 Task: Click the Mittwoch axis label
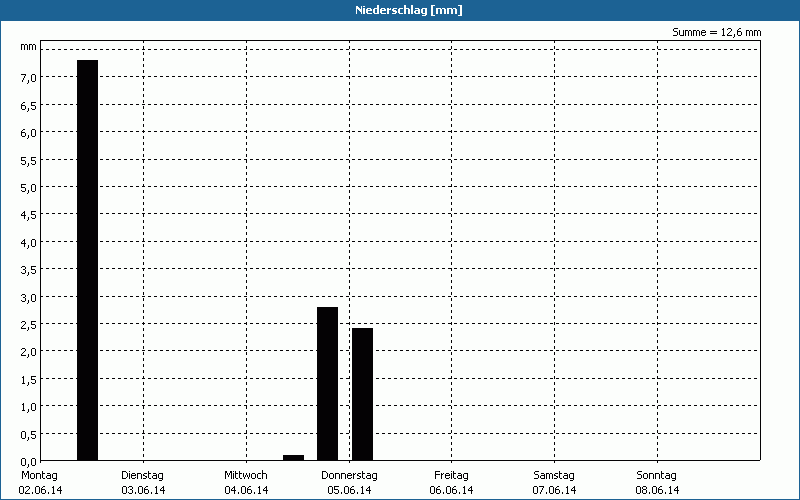point(245,475)
